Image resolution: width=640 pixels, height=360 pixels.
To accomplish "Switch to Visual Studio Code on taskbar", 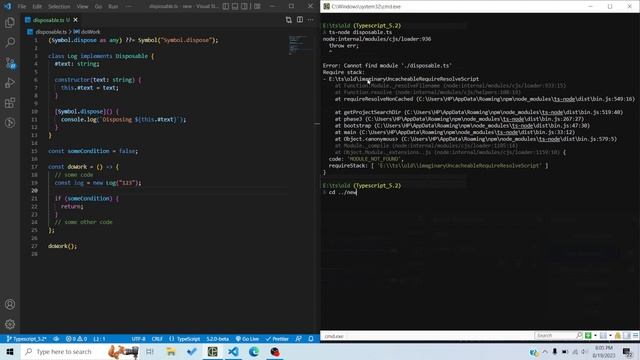I will point(233,351).
